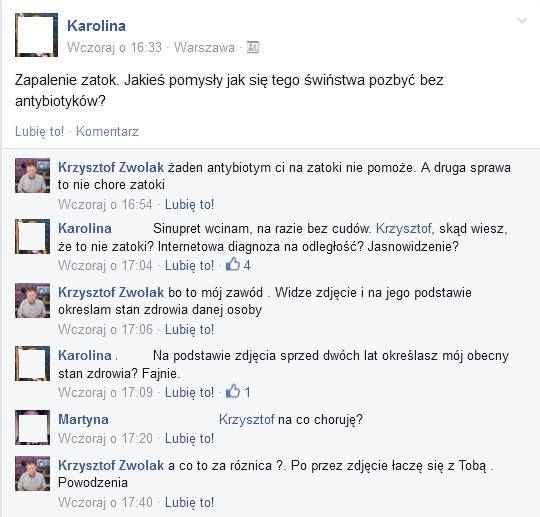The width and height of the screenshot is (540, 517).
Task: Open Krzysztof Zwolak's name in the 17:06 comment
Action: 111,292
